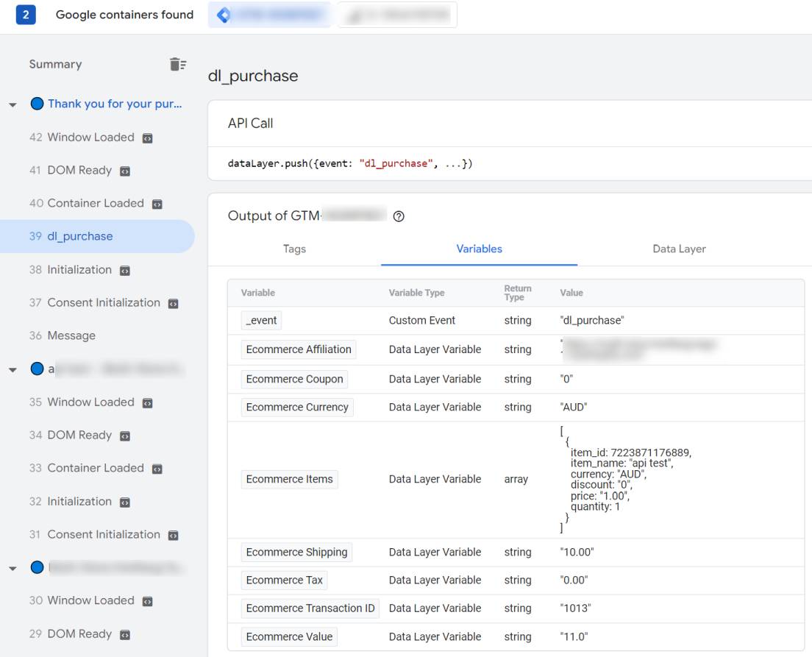
Task: Collapse the third blurred page group
Action: (13, 569)
